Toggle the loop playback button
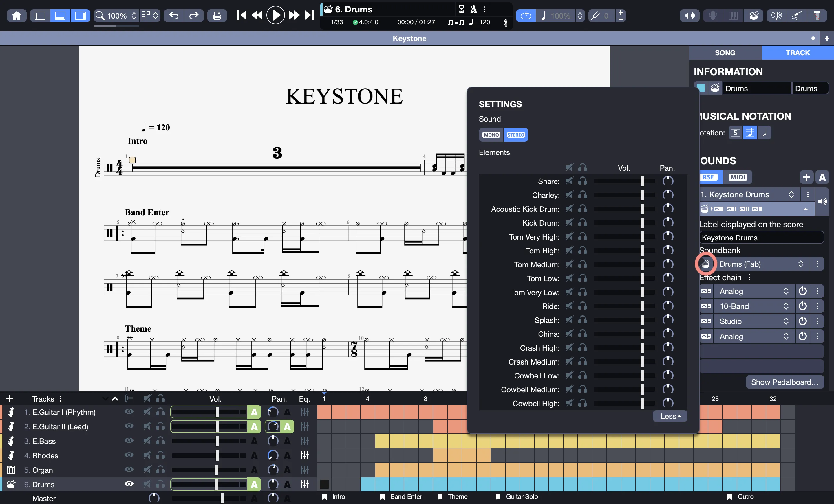The height and width of the screenshot is (504, 834). tap(526, 16)
